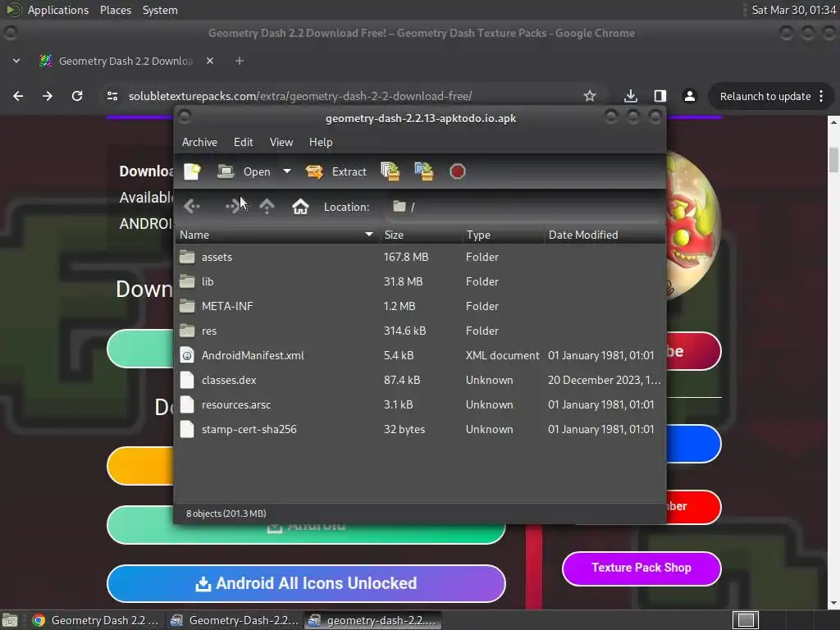Screen dimensions: 840x630
Task: Bookmark this page with star icon
Action: [x=590, y=96]
